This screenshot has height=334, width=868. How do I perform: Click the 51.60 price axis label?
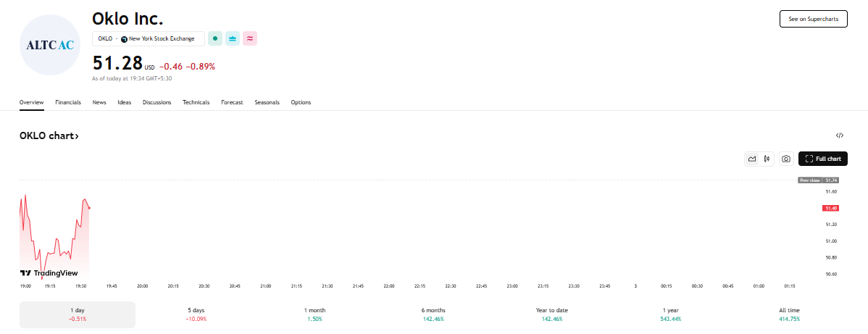pyautogui.click(x=831, y=192)
